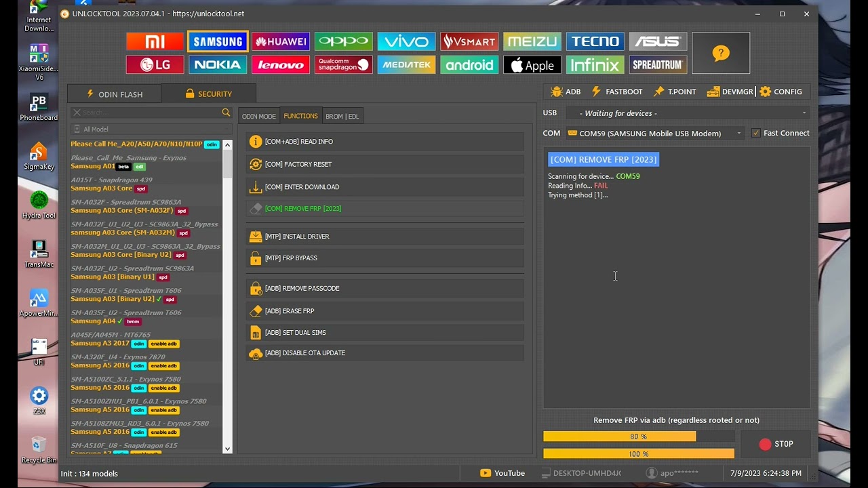Choose the Nokia brand icon
This screenshot has width=868, height=488.
(x=218, y=64)
